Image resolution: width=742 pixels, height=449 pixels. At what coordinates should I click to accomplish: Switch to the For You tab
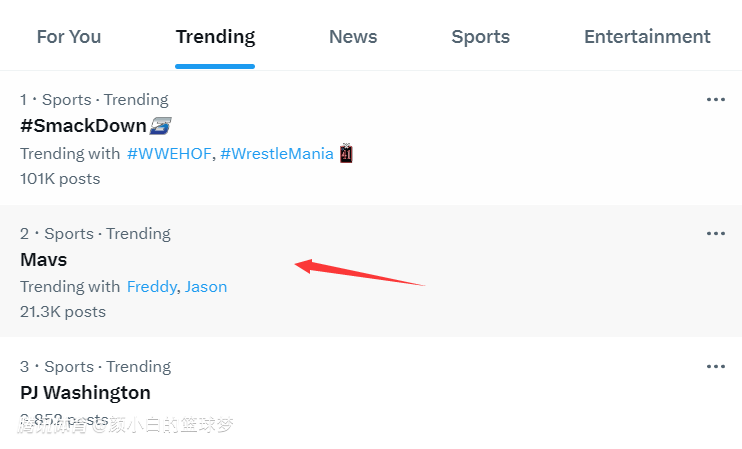69,37
